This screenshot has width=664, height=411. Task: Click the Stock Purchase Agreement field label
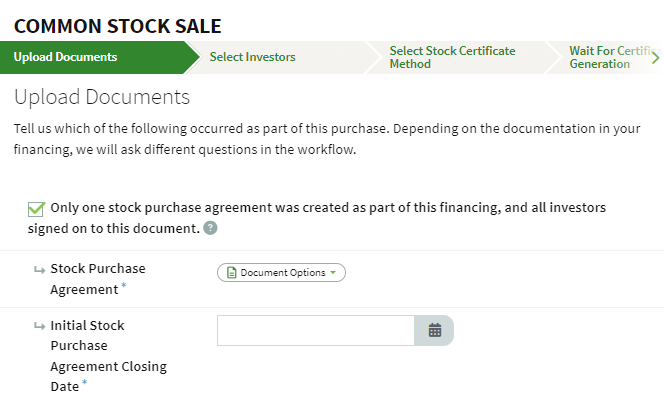coord(97,278)
